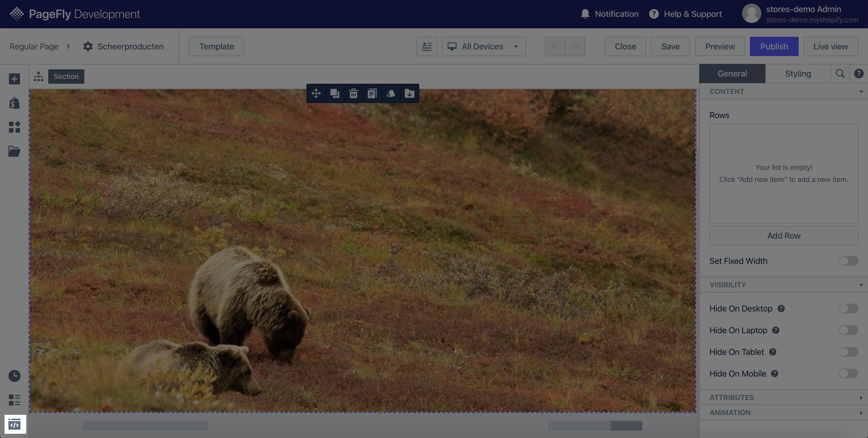Viewport: 868px width, 438px height.
Task: Click the Close button
Action: (x=625, y=46)
